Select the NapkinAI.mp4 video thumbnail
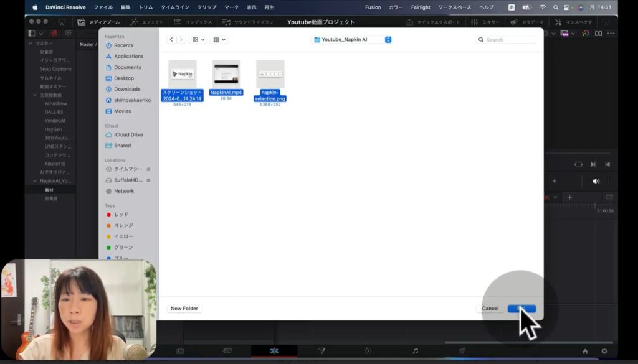Screen dimensions: 638x364 pos(226,75)
